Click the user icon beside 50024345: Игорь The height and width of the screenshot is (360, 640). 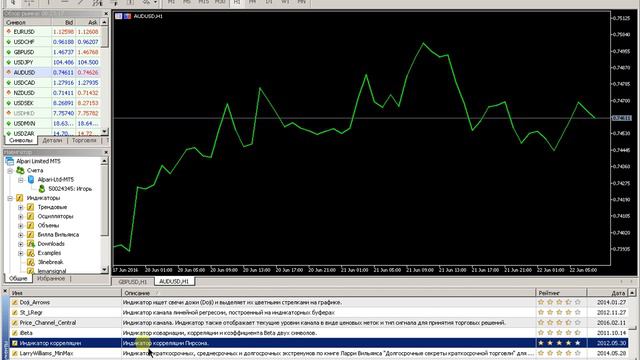[x=42, y=189]
